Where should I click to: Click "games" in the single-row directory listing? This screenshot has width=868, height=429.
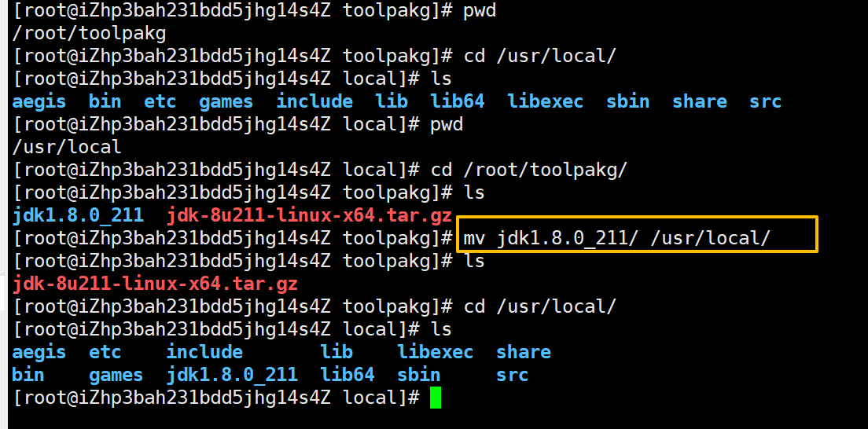pyautogui.click(x=226, y=102)
